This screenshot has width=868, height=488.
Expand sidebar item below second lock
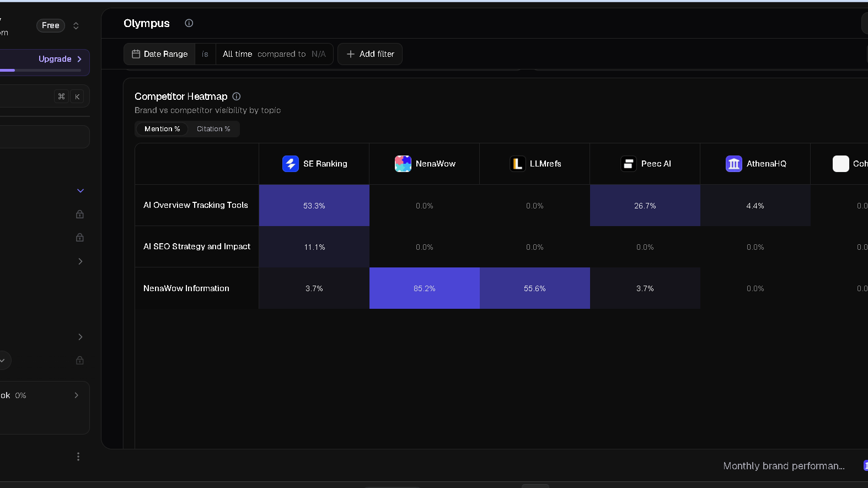pos(81,261)
